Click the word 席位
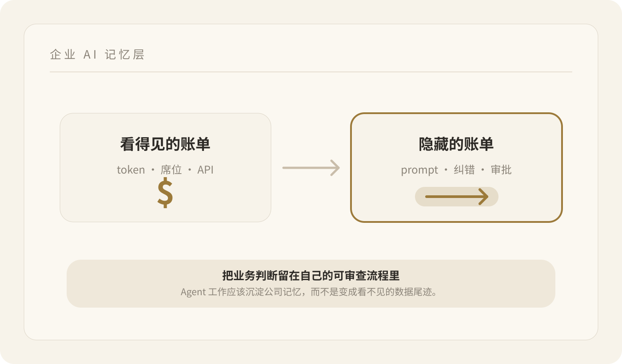This screenshot has width=622, height=364. pyautogui.click(x=171, y=170)
